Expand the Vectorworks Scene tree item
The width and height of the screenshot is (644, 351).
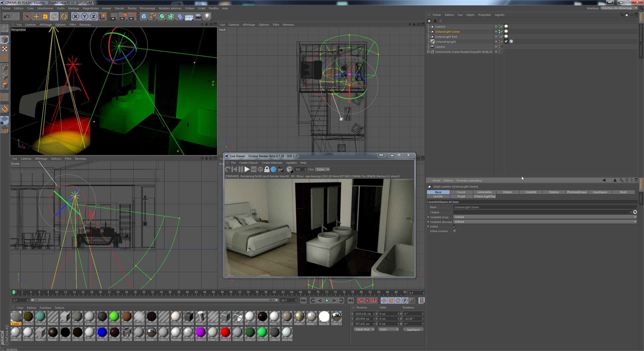pyautogui.click(x=428, y=52)
